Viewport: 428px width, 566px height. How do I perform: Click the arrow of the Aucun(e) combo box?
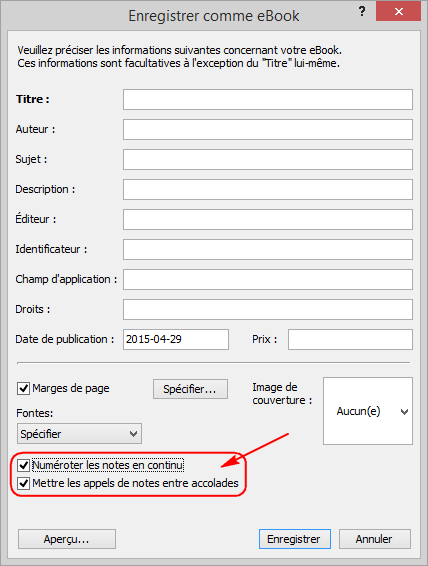405,412
